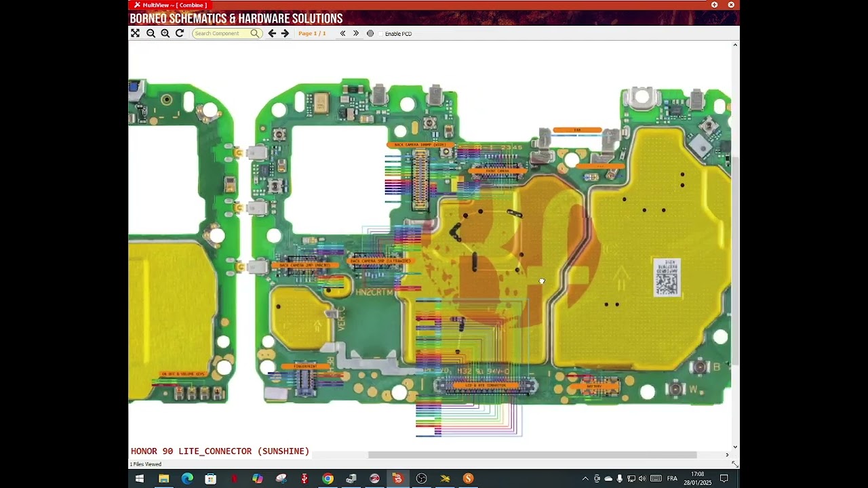This screenshot has width=868, height=488.
Task: Click the HONOR 90 LITE_CONNECTOR (SUNSHINE) title
Action: 220,451
